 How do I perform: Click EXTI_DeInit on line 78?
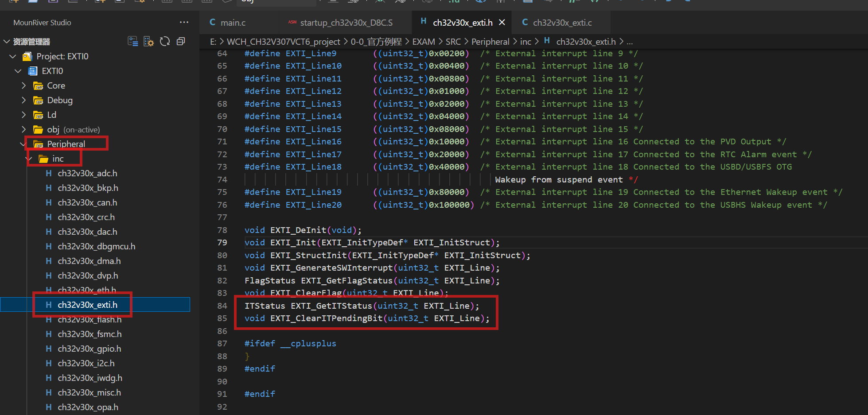[298, 230]
